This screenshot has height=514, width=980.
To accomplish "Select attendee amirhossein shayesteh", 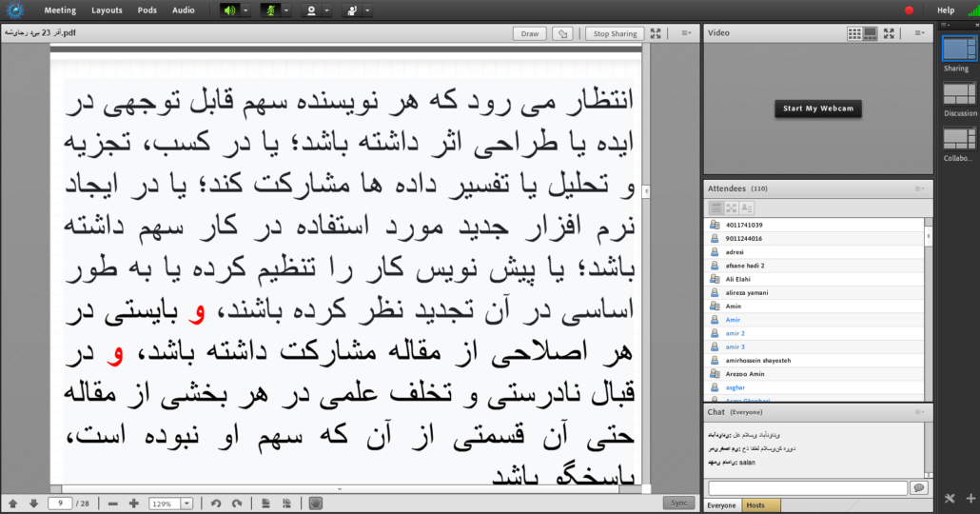I will point(814,360).
